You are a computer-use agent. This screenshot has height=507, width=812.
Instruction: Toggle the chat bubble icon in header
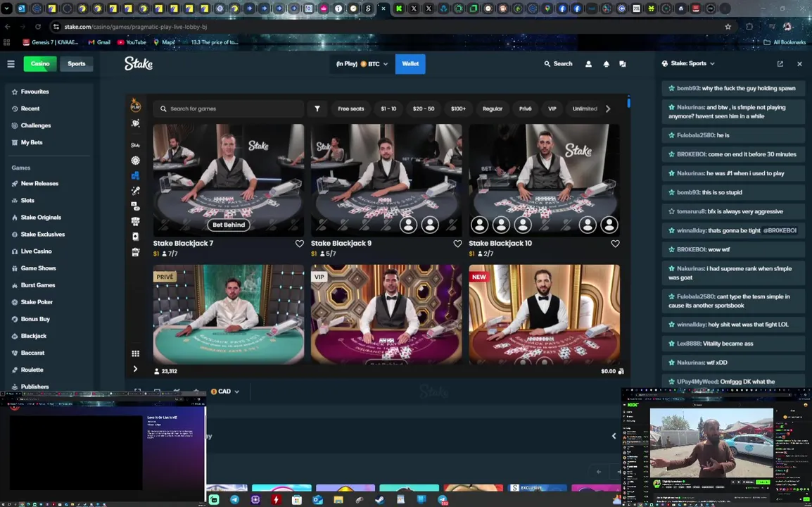tap(623, 64)
